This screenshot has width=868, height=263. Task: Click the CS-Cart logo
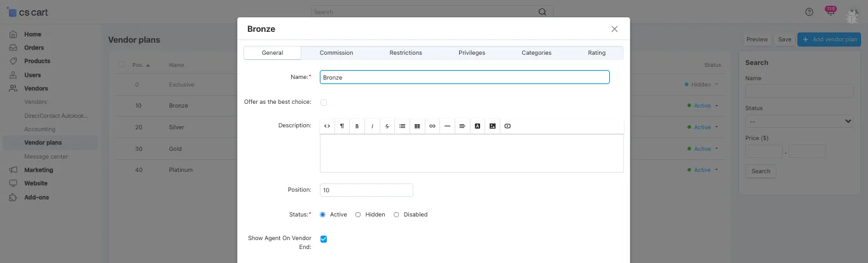coord(27,12)
